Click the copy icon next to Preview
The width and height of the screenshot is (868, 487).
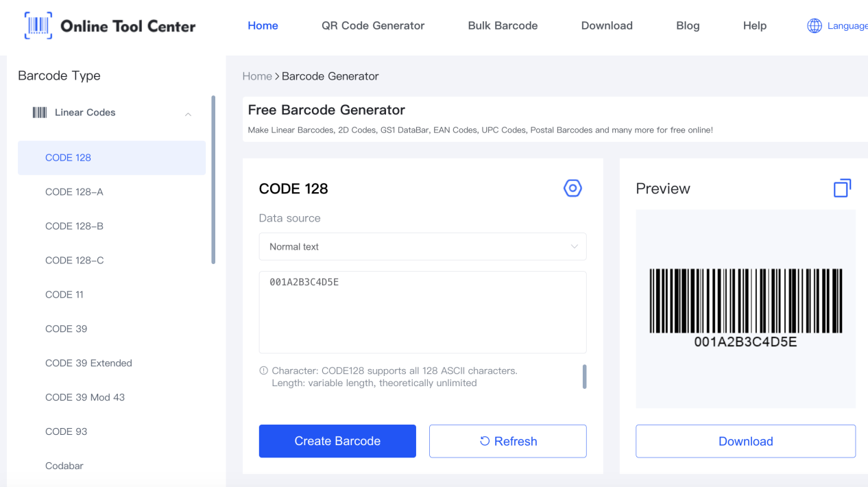point(842,187)
